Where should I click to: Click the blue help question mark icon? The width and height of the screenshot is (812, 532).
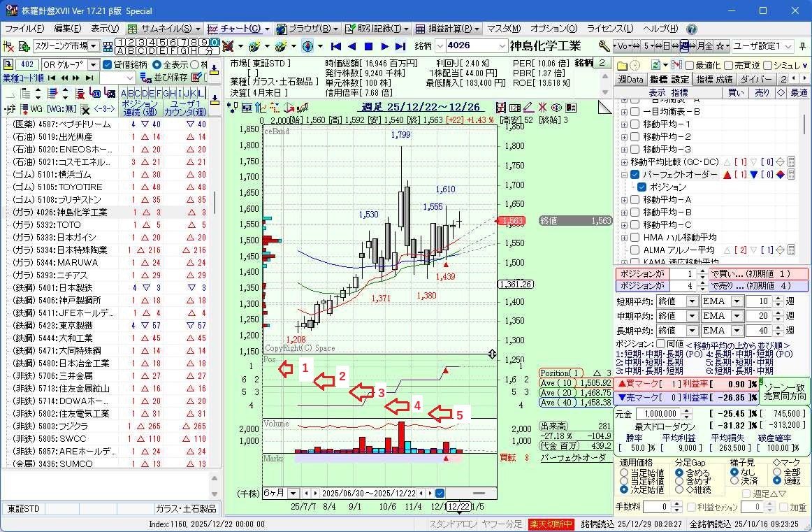tap(691, 29)
